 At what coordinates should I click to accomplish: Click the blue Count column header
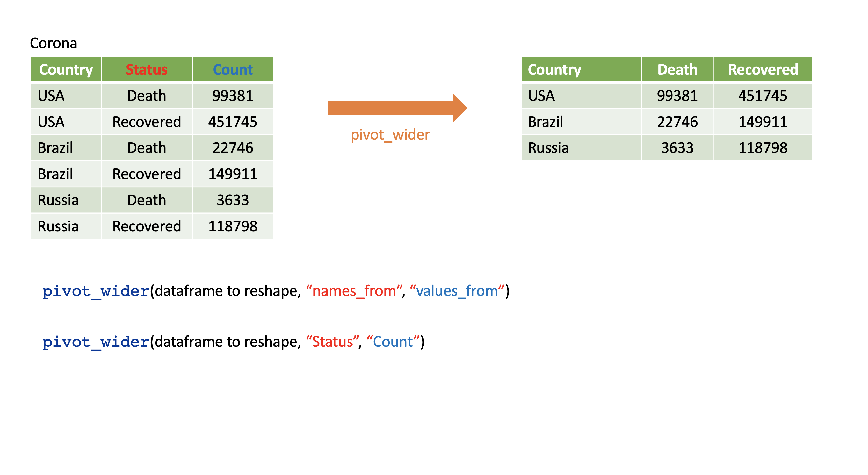pyautogui.click(x=233, y=69)
